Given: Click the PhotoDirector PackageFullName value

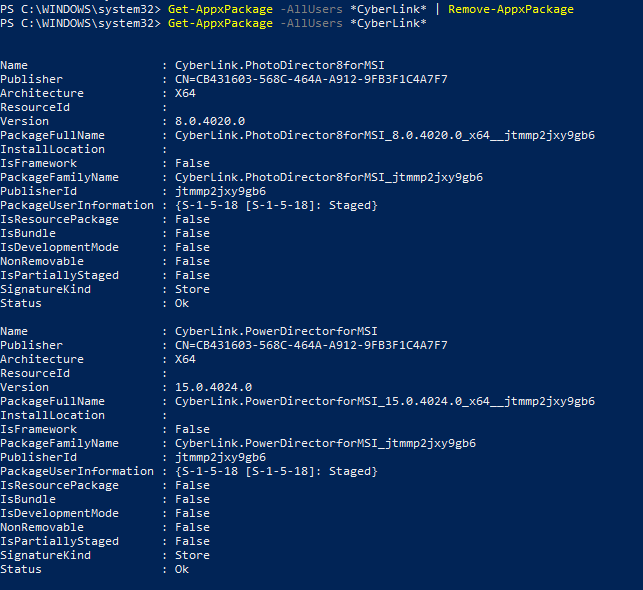Looking at the screenshot, I should (x=385, y=135).
